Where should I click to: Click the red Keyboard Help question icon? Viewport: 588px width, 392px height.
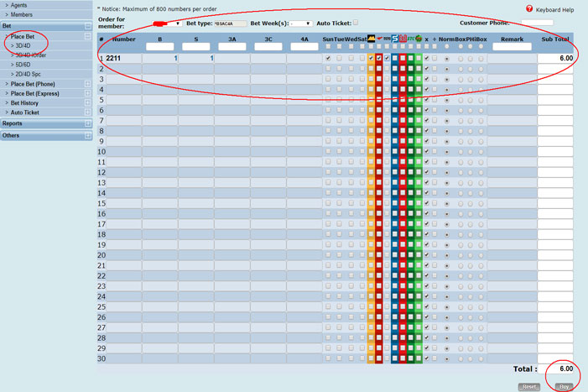[529, 8]
